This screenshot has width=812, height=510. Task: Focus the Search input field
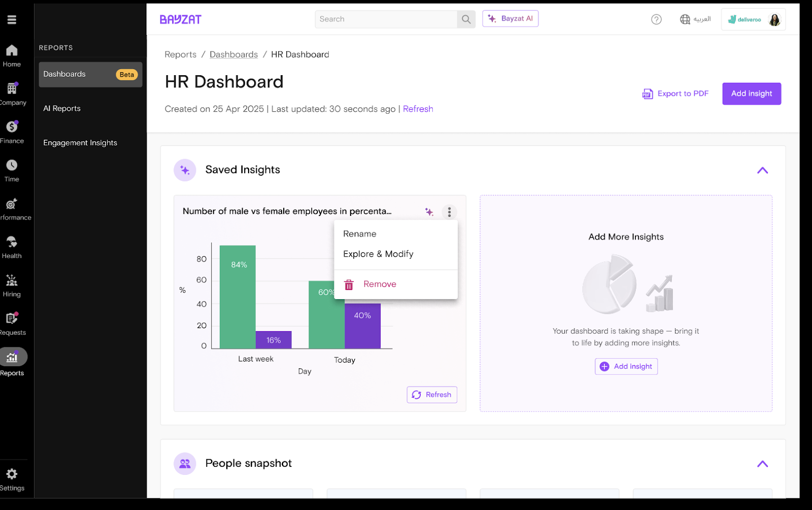[386, 19]
